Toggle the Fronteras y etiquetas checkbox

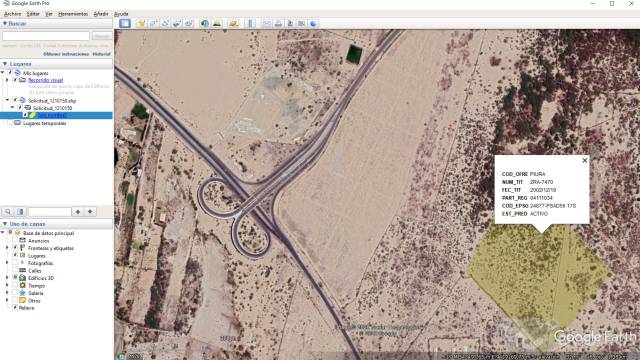[15, 248]
